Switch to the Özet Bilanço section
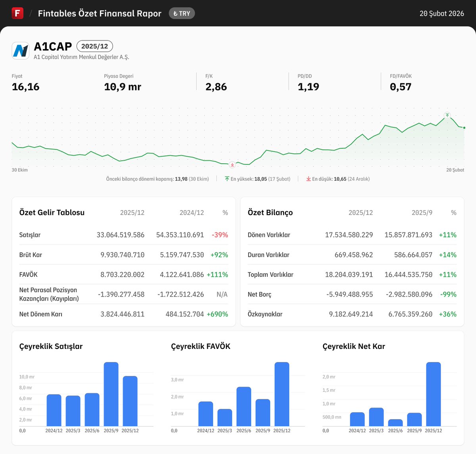The width and height of the screenshot is (476, 454). click(270, 213)
